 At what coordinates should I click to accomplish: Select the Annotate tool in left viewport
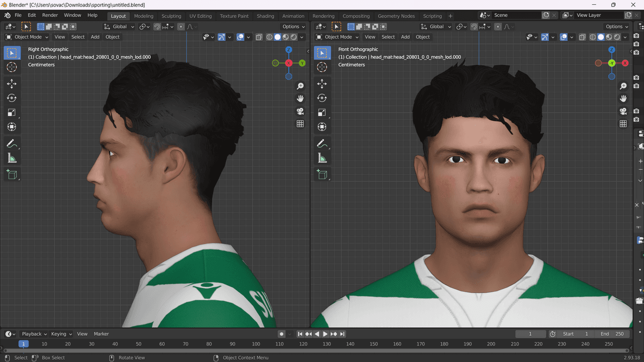(x=12, y=144)
